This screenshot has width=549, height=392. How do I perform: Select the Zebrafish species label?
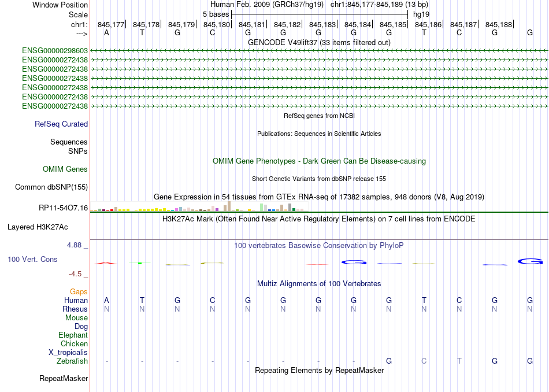(72, 361)
